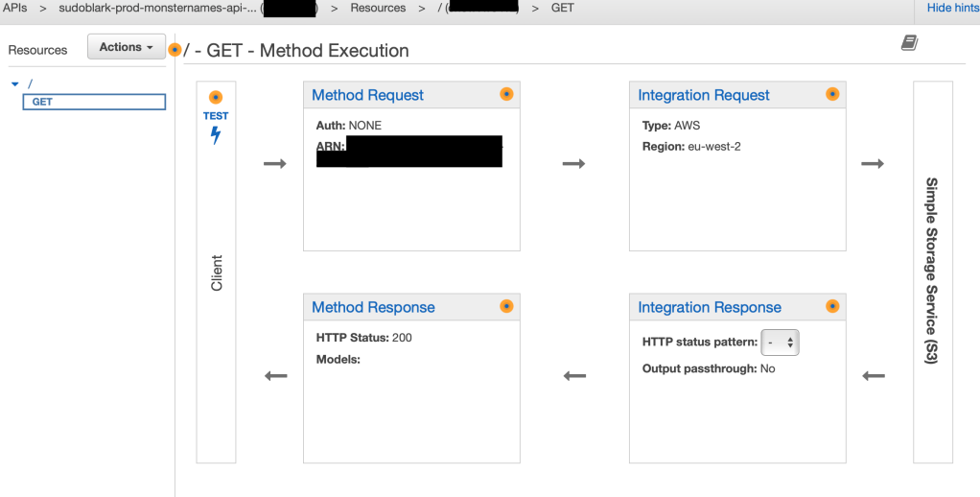Open the documentation book icon

pos(909,43)
